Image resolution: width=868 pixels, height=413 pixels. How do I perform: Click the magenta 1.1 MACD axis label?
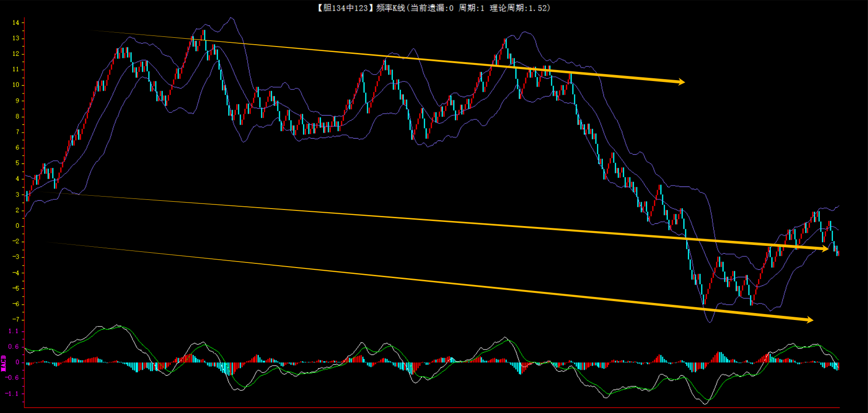[13, 331]
